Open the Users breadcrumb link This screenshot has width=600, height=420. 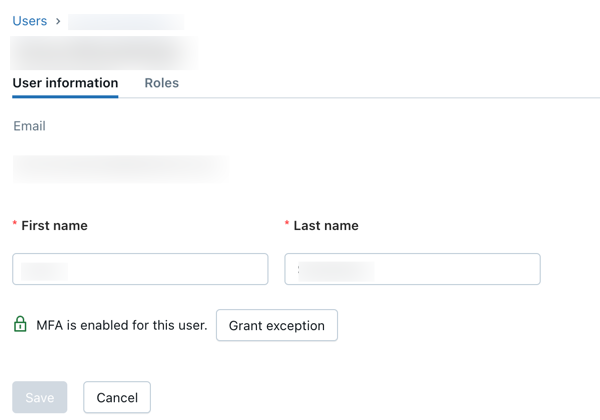pos(29,21)
